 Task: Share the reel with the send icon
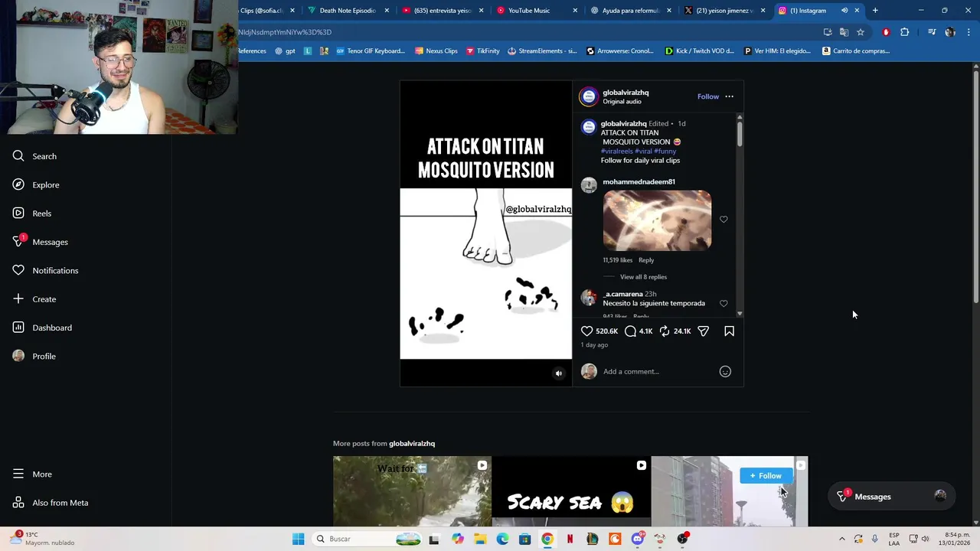(704, 331)
